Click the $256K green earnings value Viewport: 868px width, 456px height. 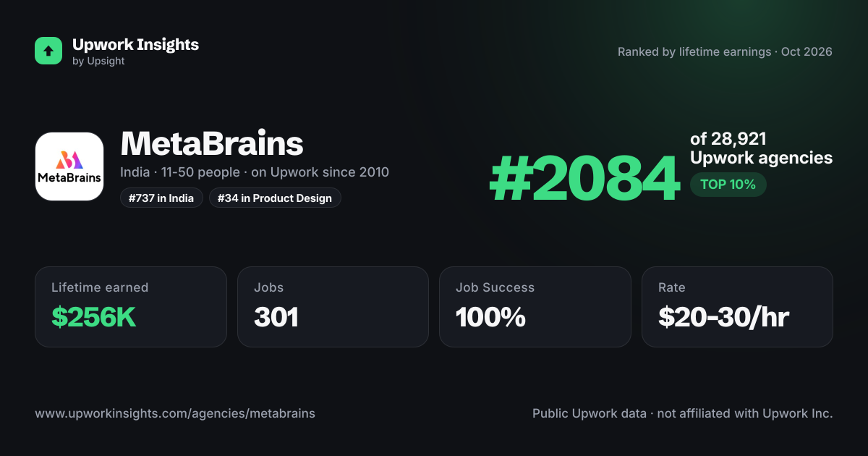tap(94, 317)
